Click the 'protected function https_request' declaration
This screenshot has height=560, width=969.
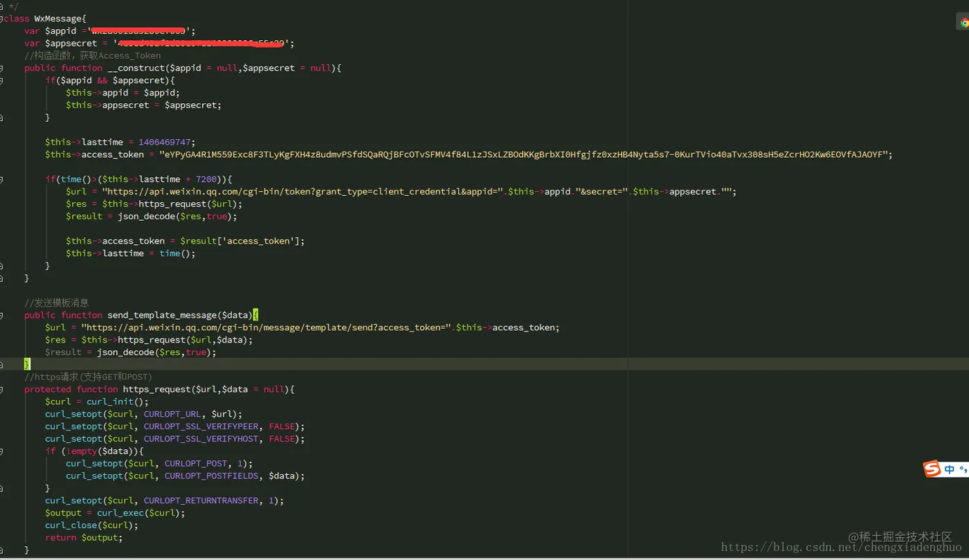159,389
